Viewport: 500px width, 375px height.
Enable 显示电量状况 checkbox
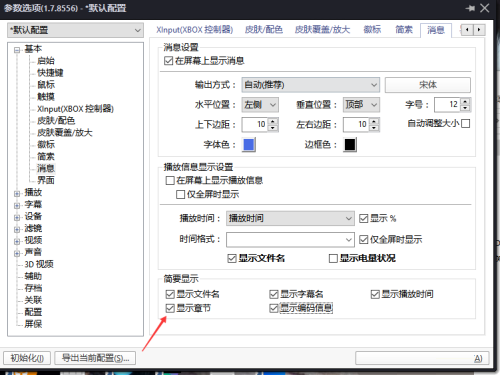[x=333, y=258]
